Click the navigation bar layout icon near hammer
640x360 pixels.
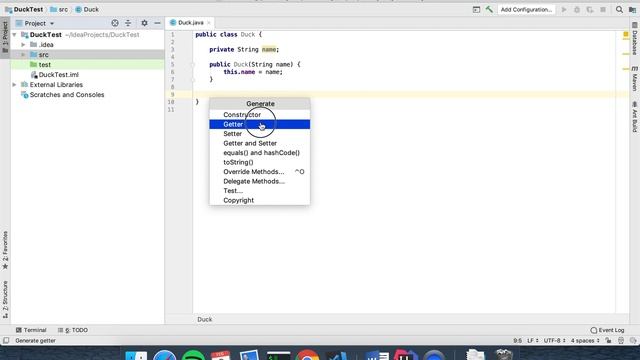(x=476, y=9)
